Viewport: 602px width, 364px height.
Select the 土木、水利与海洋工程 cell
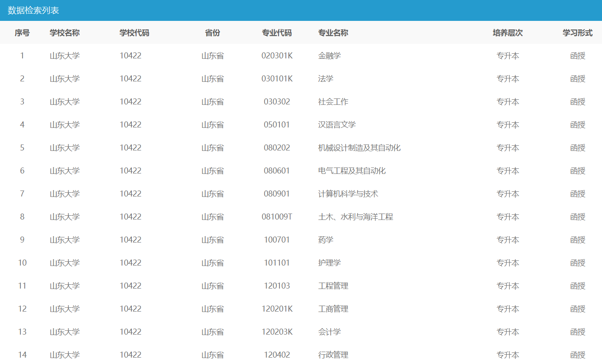355,217
